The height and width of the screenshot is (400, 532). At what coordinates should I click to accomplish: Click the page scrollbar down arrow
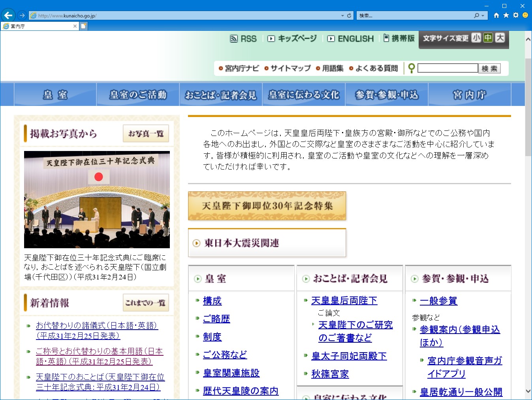coord(528,391)
